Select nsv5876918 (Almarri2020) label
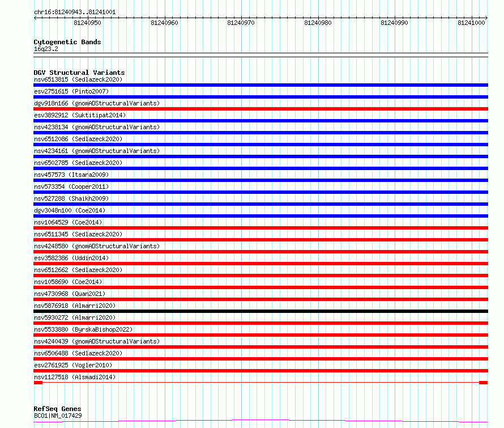The width and height of the screenshot is (504, 428). [75, 306]
